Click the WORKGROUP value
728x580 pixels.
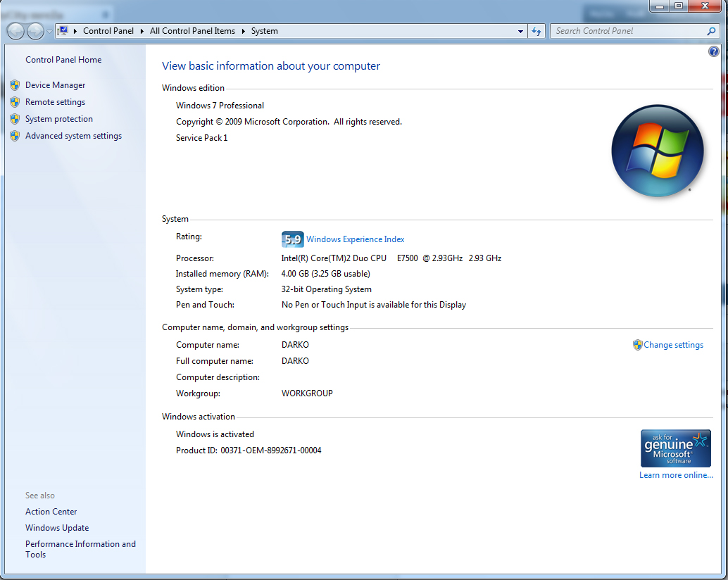click(x=307, y=393)
